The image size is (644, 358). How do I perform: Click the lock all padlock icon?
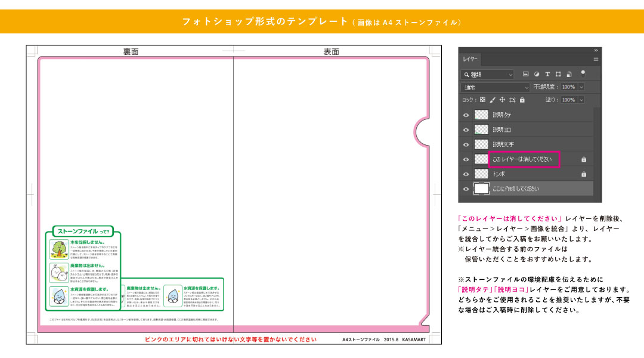tap(522, 100)
